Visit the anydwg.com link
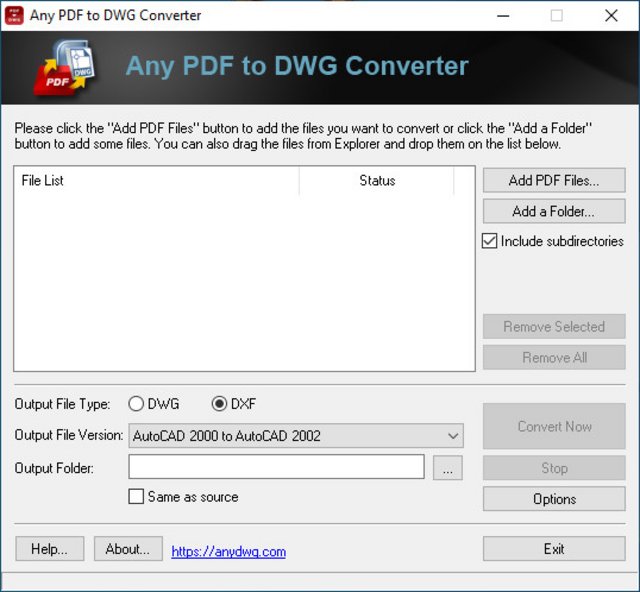Screen dimensions: 640x592 click(229, 552)
